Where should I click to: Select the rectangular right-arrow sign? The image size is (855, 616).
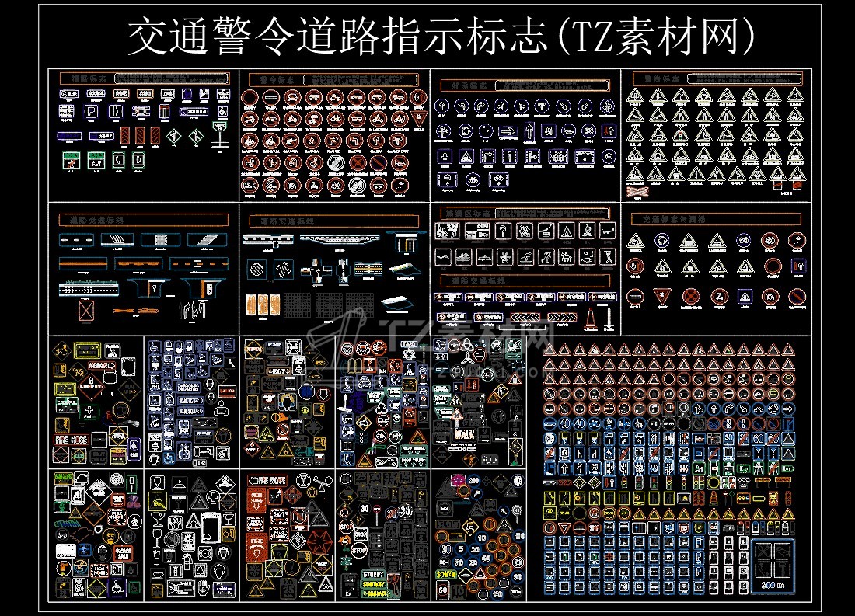(x=508, y=131)
